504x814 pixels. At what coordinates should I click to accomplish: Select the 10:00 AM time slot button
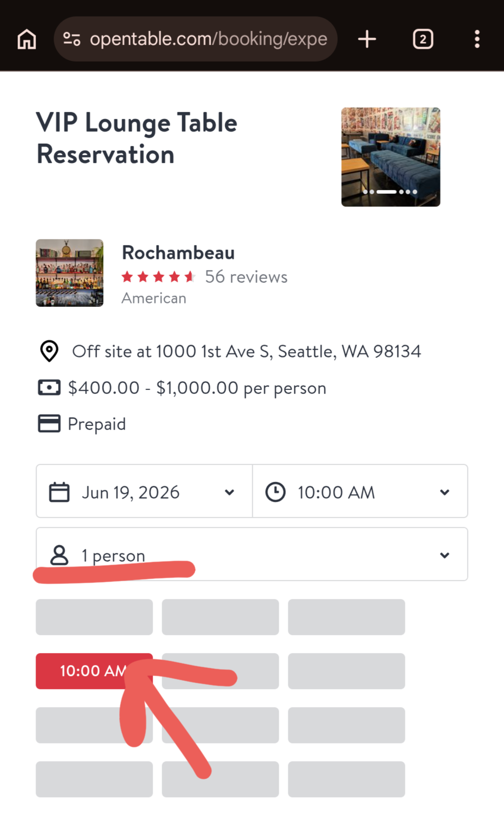[x=94, y=671]
